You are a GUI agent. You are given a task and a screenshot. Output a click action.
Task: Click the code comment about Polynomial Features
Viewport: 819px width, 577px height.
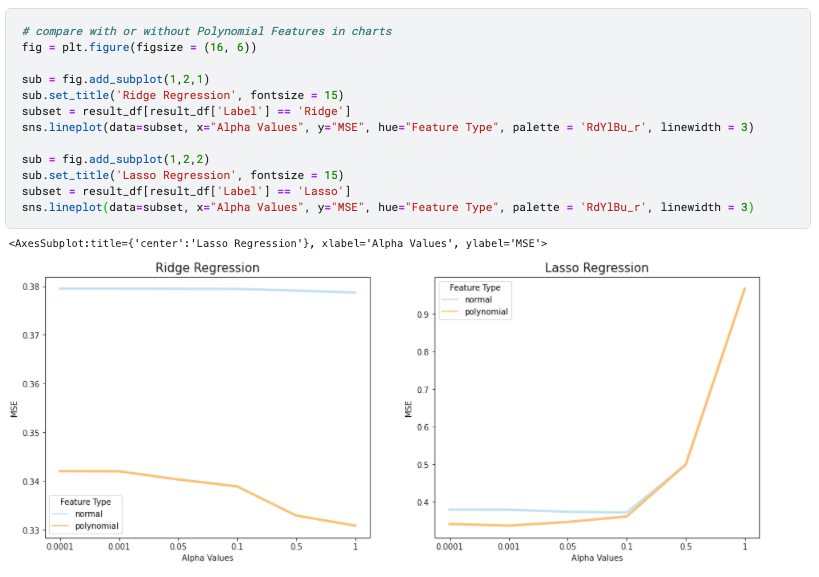pyautogui.click(x=207, y=31)
